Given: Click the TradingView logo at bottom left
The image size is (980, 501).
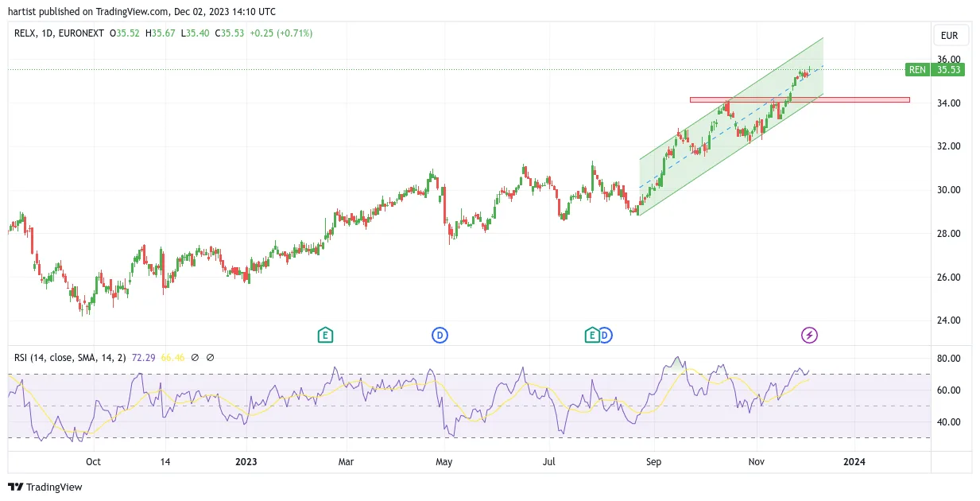Looking at the screenshot, I should 45,487.
